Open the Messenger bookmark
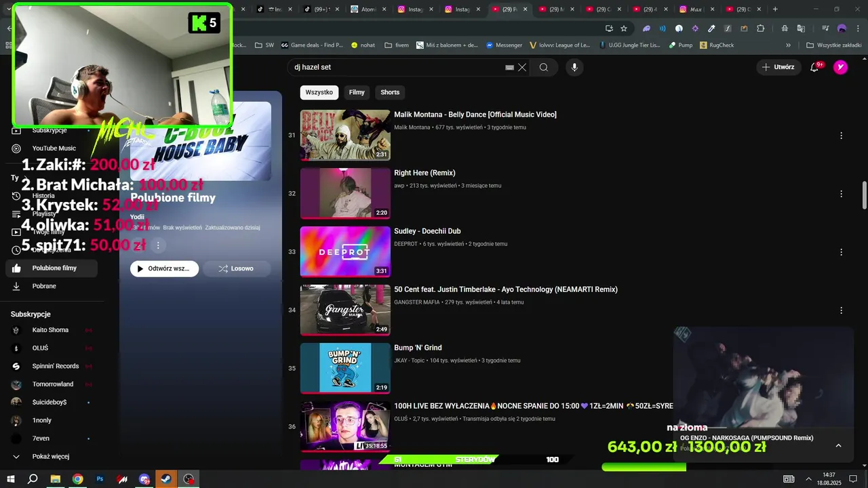 coord(504,45)
